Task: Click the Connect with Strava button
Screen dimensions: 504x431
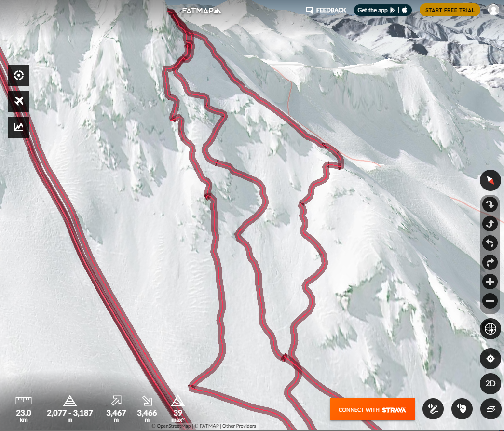Action: click(x=372, y=409)
